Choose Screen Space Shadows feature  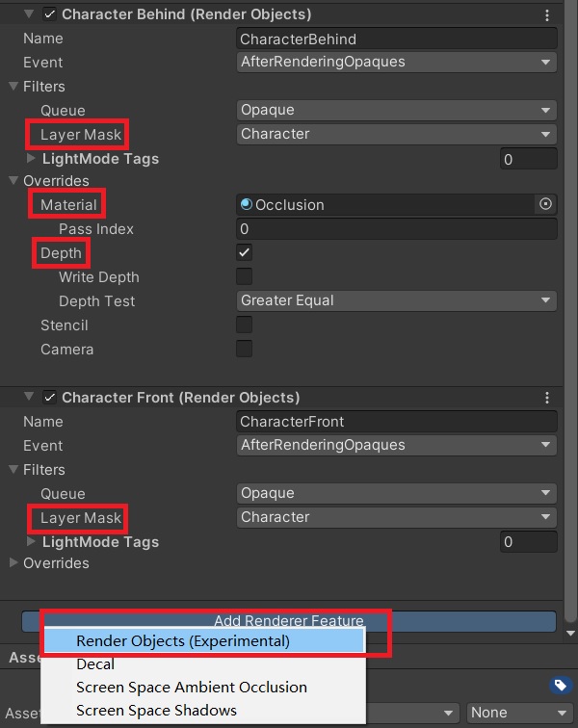204,711
